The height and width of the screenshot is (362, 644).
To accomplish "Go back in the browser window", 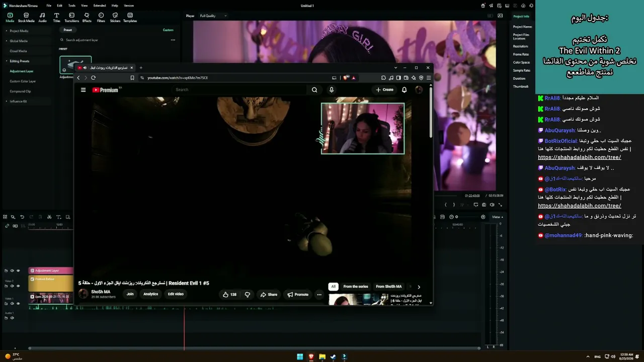I will 78,77.
